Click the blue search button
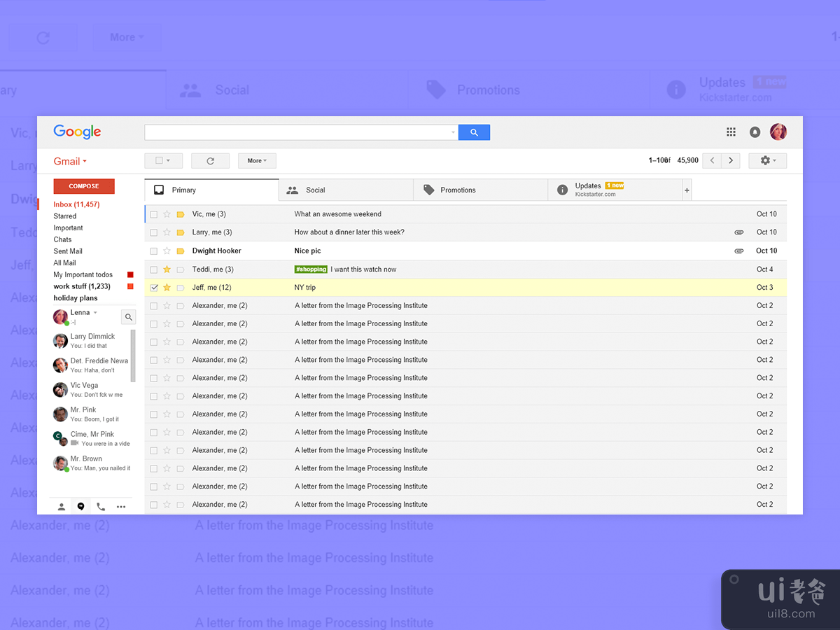The width and height of the screenshot is (840, 630). click(x=474, y=132)
